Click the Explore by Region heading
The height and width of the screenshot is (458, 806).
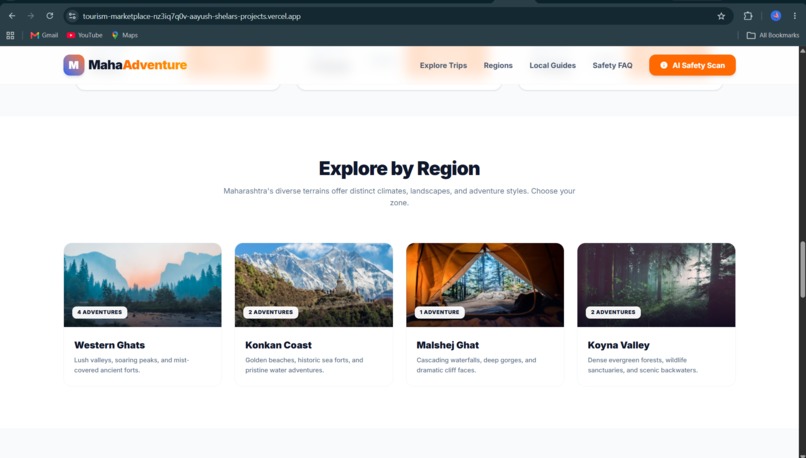[399, 169]
